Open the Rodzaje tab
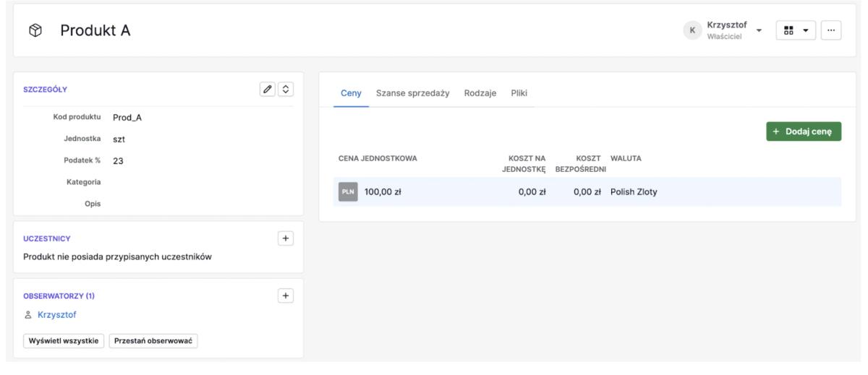Image resolution: width=868 pixels, height=375 pixels. click(480, 93)
